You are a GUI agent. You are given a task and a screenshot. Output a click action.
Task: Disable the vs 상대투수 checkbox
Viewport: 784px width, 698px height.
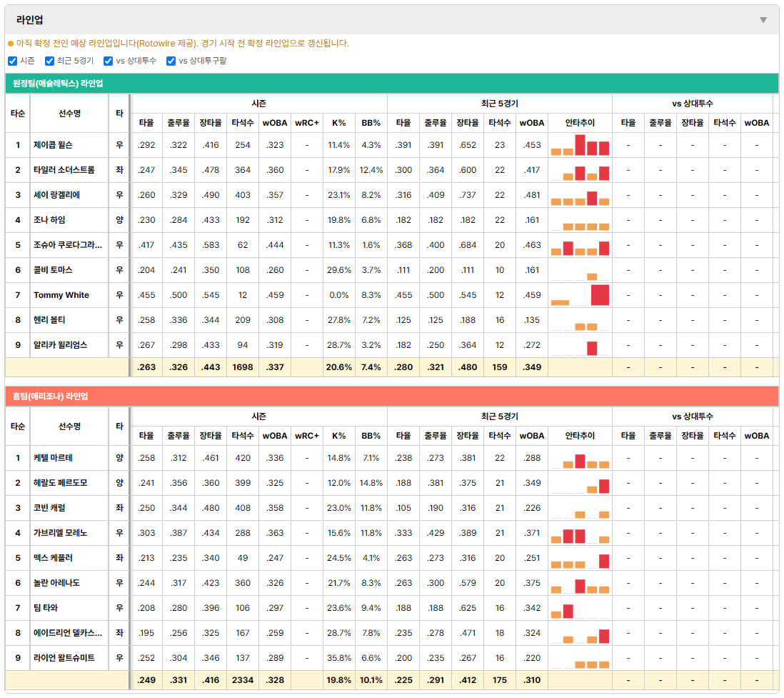[108, 61]
